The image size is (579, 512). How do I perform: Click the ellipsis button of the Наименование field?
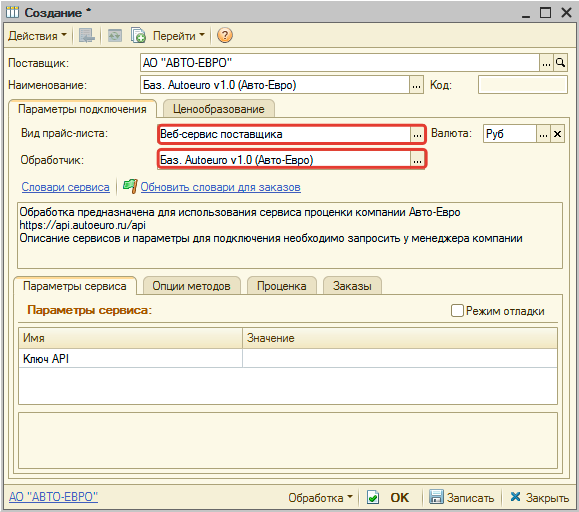416,85
